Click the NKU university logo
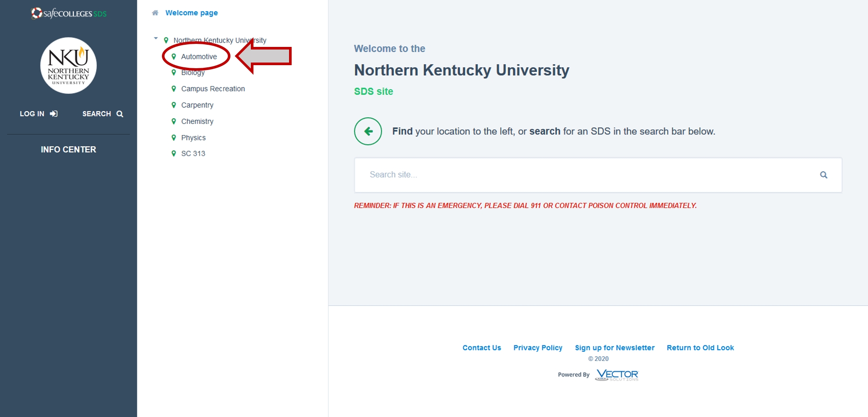This screenshot has width=868, height=417. (69, 66)
